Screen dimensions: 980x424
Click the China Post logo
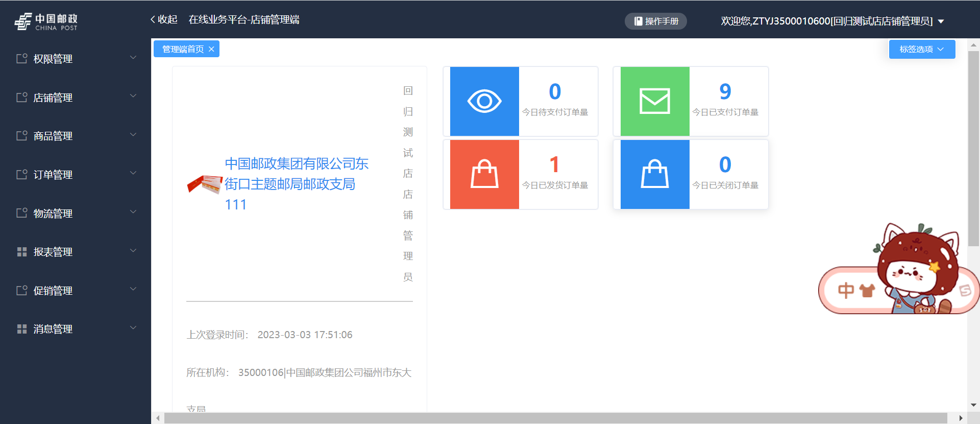(46, 21)
